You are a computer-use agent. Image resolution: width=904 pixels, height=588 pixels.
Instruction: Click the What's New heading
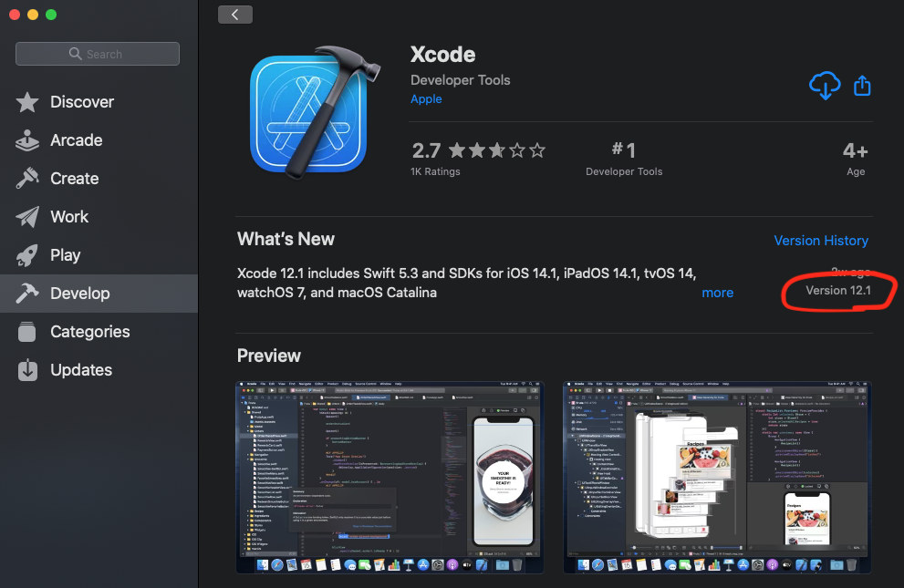point(286,239)
